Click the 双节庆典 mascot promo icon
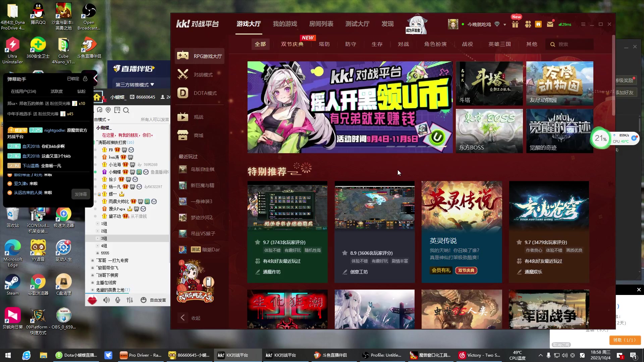This screenshot has width=644, height=362. (195, 282)
